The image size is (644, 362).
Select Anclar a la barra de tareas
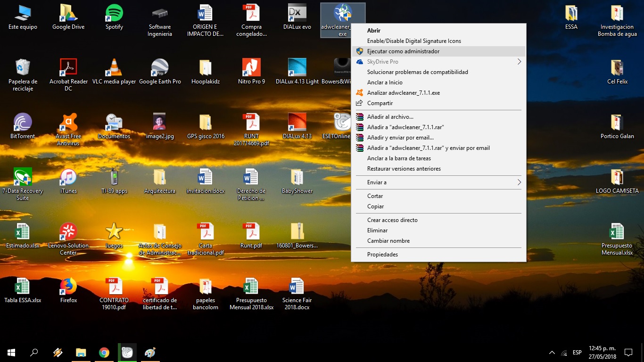438,158
